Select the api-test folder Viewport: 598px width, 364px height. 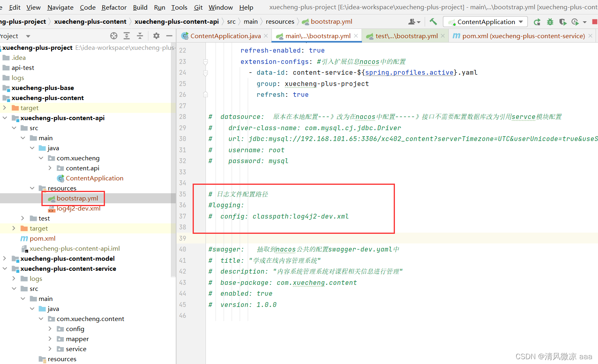(23, 67)
